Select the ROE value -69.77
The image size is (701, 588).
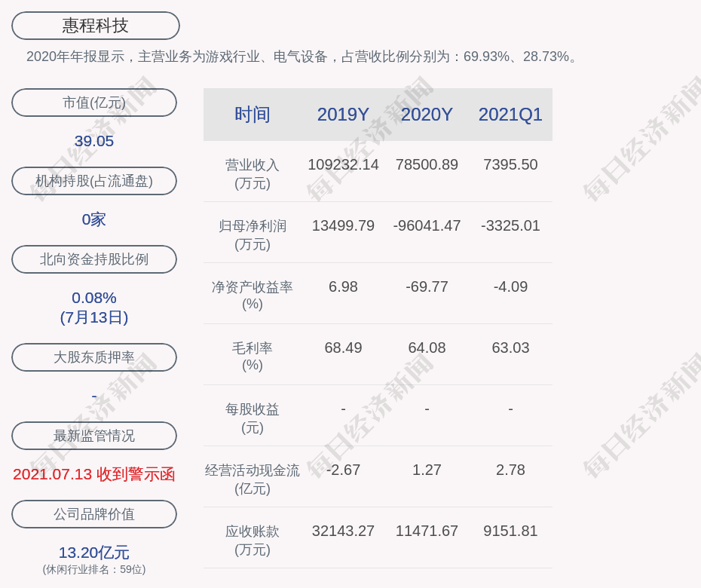[427, 286]
